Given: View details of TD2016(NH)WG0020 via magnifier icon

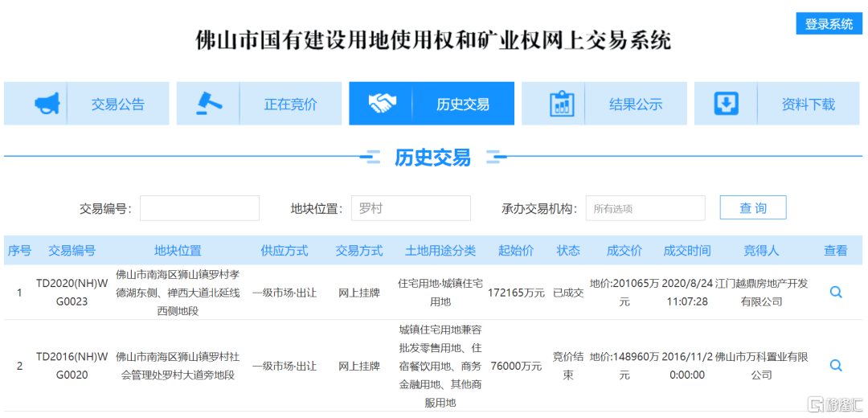Looking at the screenshot, I should pos(835,366).
